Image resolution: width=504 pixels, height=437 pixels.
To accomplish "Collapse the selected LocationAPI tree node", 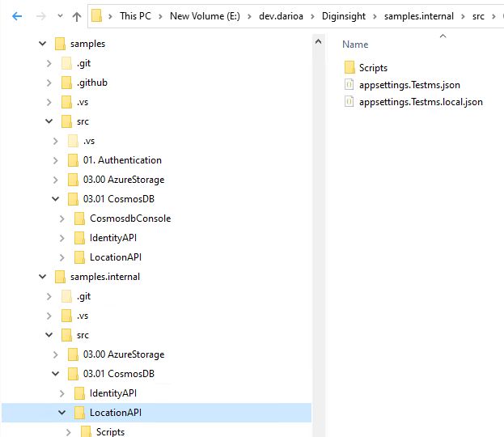I will [61, 413].
